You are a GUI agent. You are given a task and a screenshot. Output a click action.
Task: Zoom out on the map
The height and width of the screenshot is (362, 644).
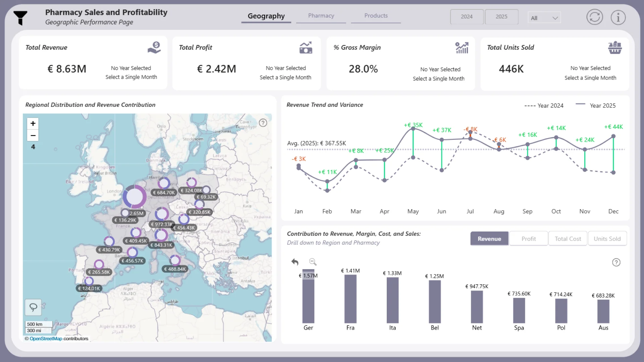33,135
